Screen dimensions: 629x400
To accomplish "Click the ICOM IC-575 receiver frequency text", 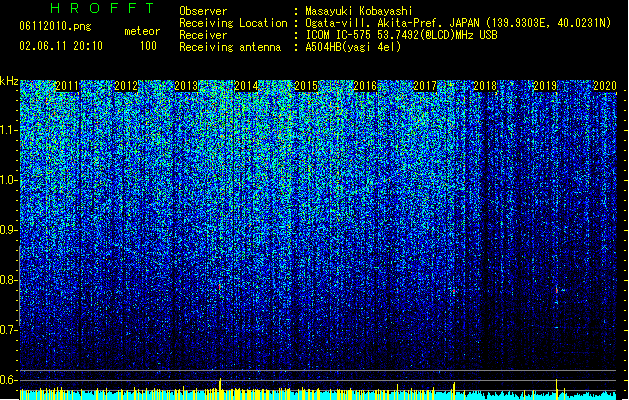I will pyautogui.click(x=401, y=35).
